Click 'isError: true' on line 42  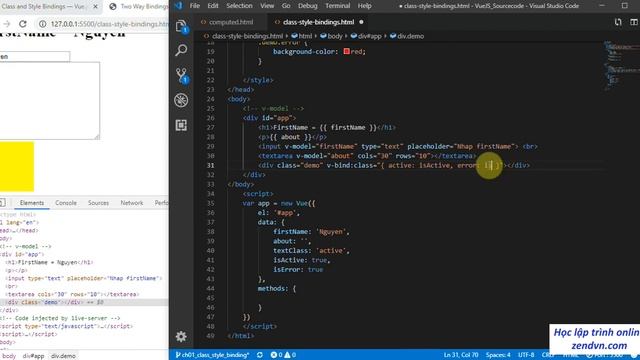tap(298, 270)
